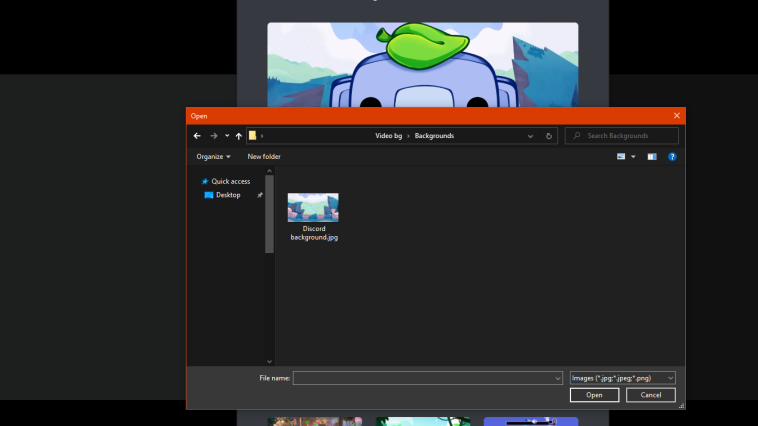This screenshot has height=426, width=758.
Task: Select Quick access in navigation pane
Action: point(231,181)
